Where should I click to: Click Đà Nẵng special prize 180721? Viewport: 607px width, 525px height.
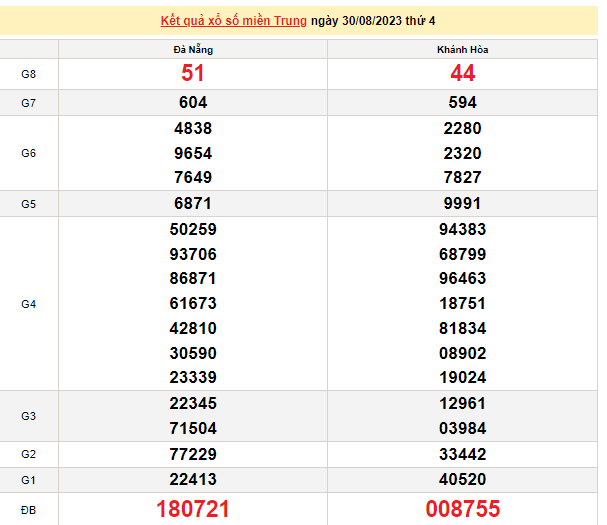pos(193,509)
